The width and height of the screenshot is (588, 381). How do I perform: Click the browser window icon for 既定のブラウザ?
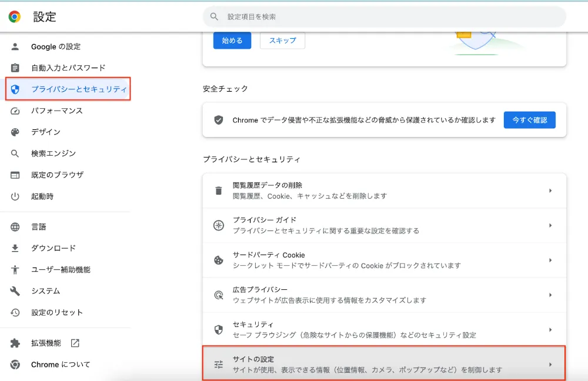point(15,175)
